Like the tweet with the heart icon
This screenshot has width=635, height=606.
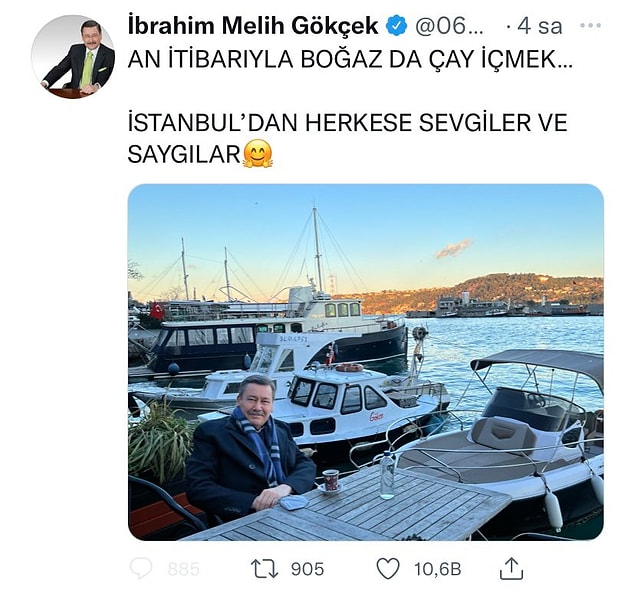tap(388, 568)
